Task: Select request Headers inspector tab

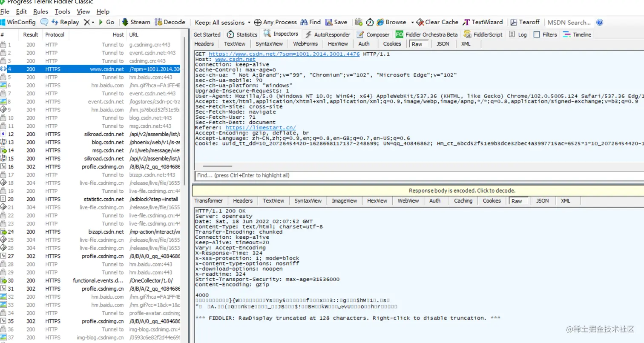Action: click(x=204, y=43)
